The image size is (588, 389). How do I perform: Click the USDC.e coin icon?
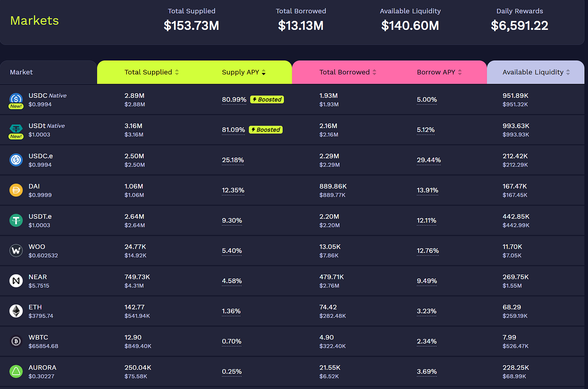pos(16,160)
